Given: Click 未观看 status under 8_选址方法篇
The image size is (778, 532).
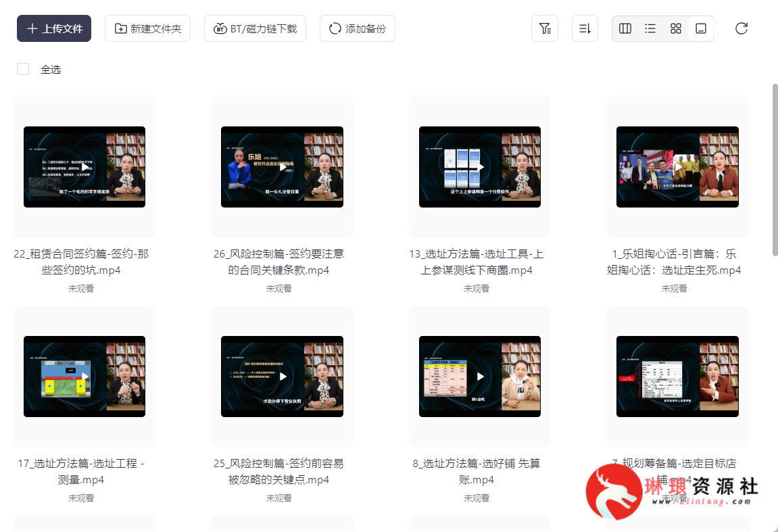Looking at the screenshot, I should [477, 498].
